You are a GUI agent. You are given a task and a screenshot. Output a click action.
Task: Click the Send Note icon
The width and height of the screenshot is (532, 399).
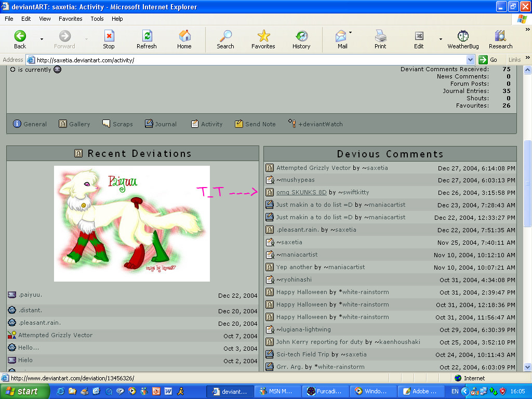(239, 124)
